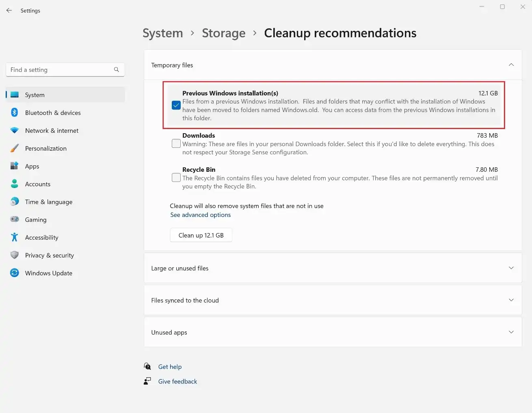532x413 pixels.
Task: Click the Accounts person icon
Action: [15, 184]
